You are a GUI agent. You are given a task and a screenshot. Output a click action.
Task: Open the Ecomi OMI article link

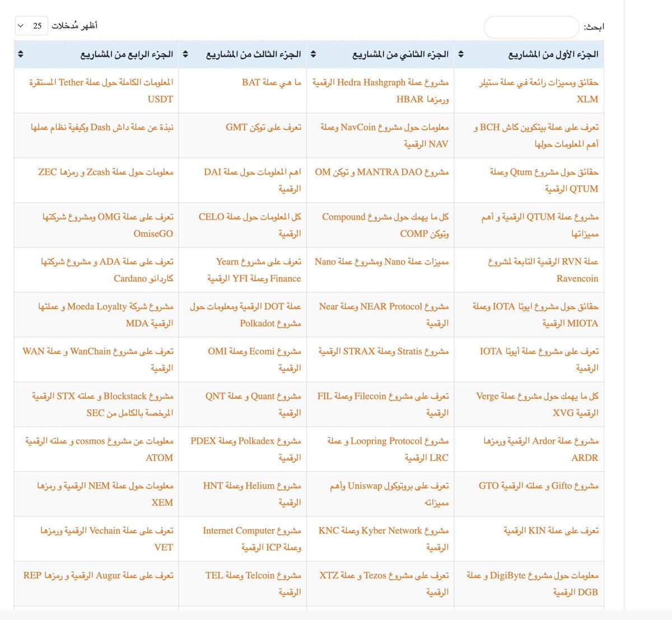[255, 360]
